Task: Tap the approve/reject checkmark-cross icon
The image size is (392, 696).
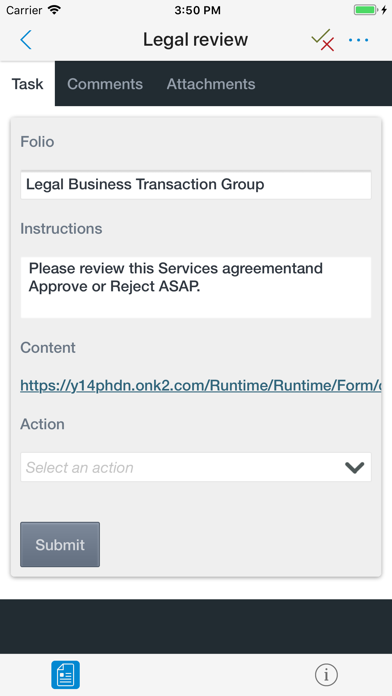Action: point(323,40)
